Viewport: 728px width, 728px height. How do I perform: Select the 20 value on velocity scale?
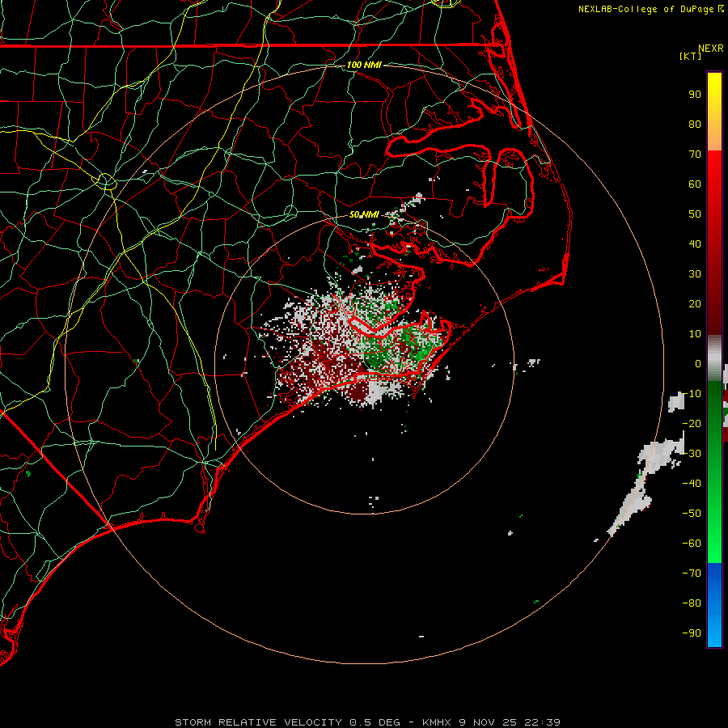click(x=695, y=303)
